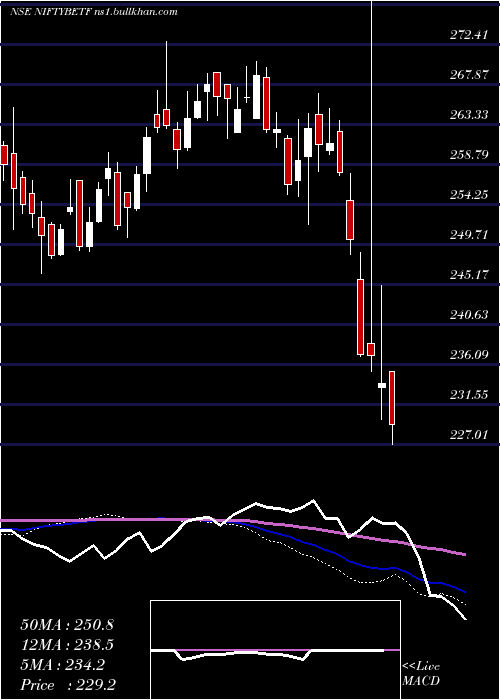
Task: Click the 258.79 price axis label
Action: 468,155
